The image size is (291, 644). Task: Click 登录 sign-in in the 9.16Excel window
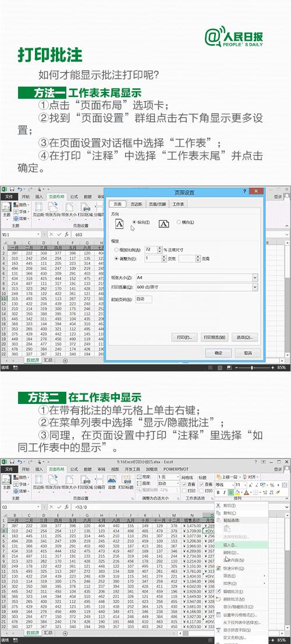click(278, 470)
